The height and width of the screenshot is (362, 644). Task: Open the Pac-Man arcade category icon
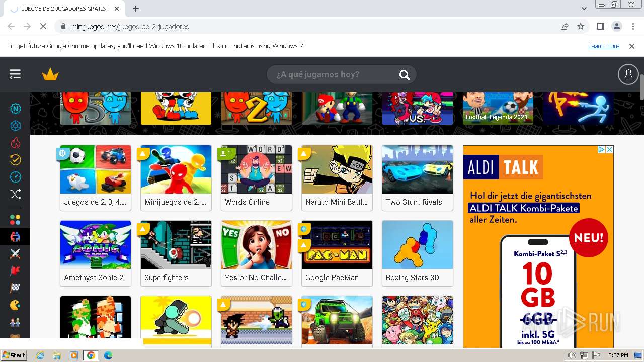(16, 305)
